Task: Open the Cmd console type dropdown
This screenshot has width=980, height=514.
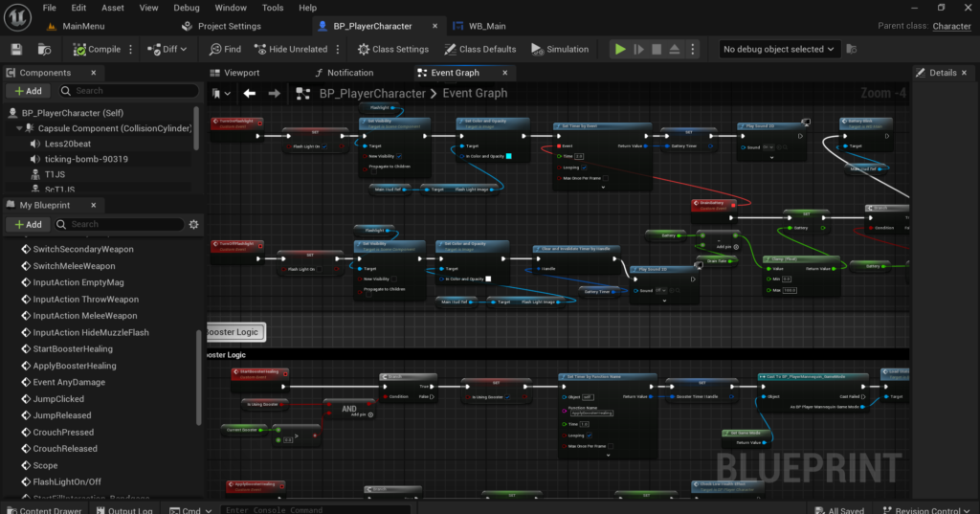Action: pos(190,509)
